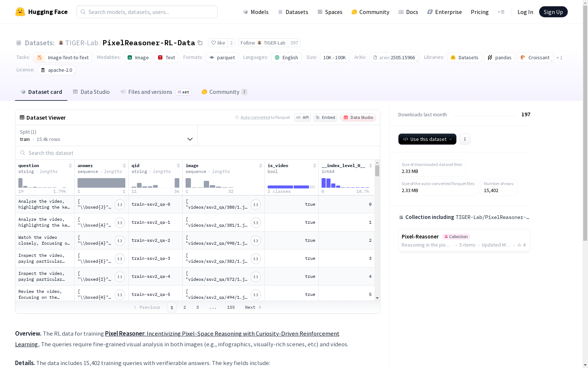This screenshot has height=368, width=588.
Task: Open the API button in Dataset Viewer
Action: [x=302, y=117]
